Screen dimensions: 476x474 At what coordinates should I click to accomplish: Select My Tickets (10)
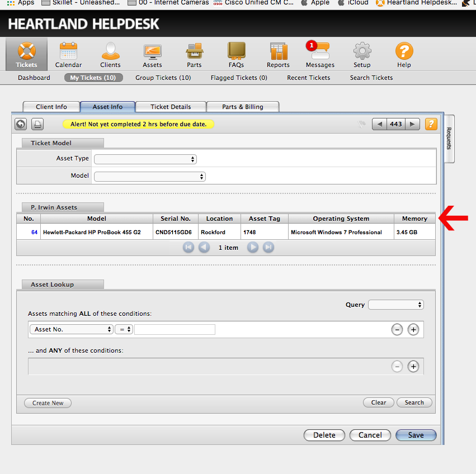[x=93, y=78]
